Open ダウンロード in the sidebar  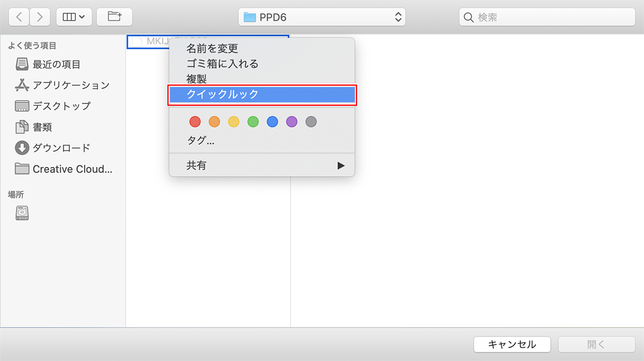[x=61, y=148]
